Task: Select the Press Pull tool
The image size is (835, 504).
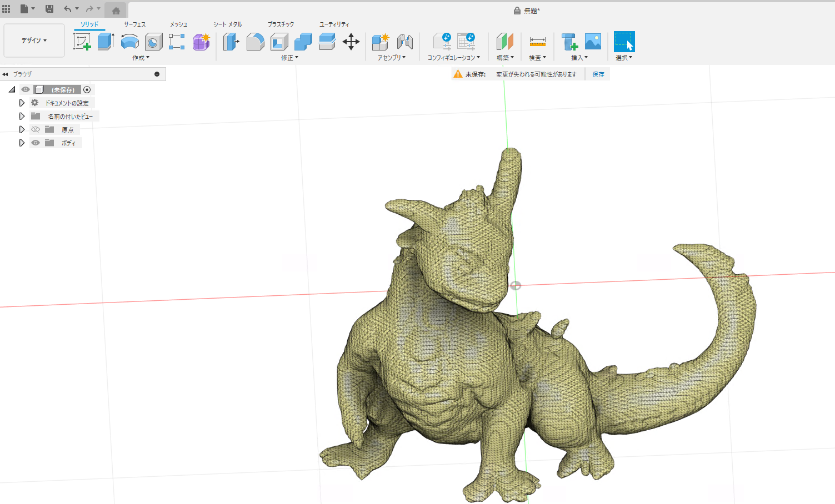Action: (x=231, y=42)
